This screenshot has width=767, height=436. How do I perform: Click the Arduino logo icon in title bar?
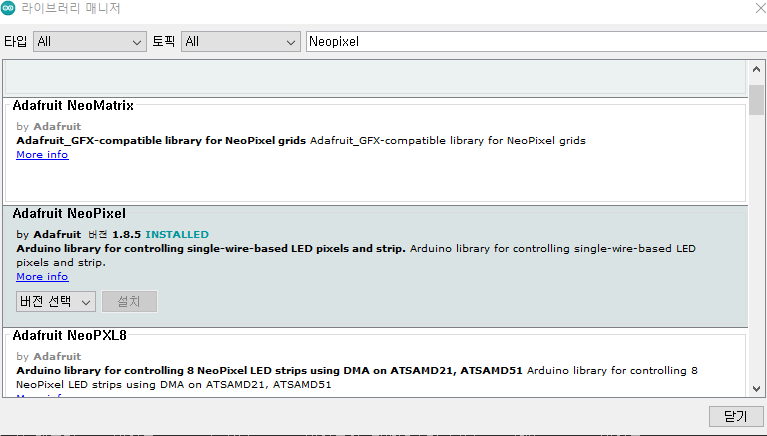[x=8, y=8]
